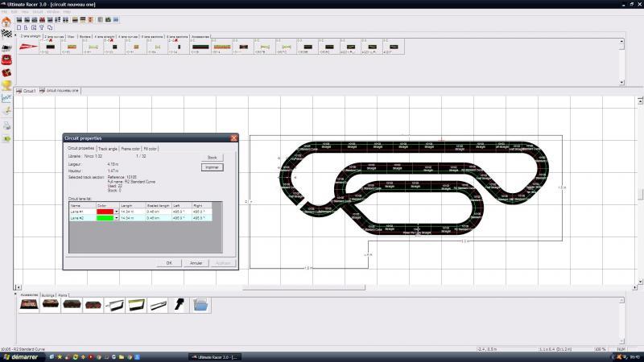Open the Buildings tab in bottom panel
Screen dimensions: 644x362
tap(47, 295)
